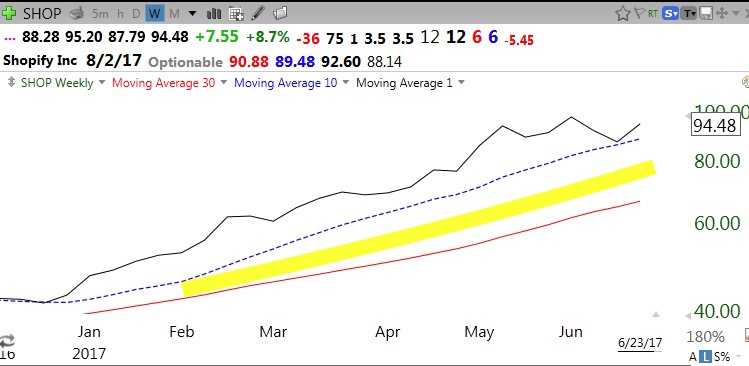The image size is (749, 366).
Task: Select logarithmic (L) scale mode
Action: click(706, 356)
